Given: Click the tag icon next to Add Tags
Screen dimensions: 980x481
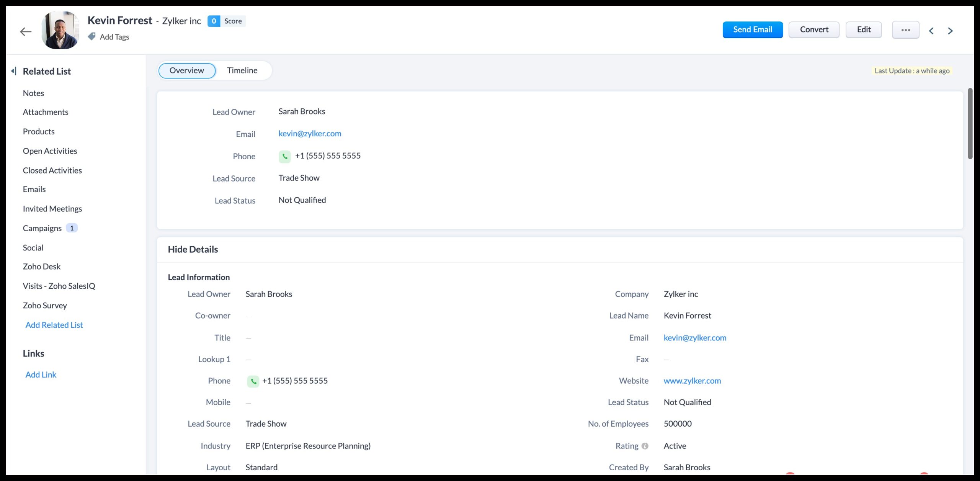Looking at the screenshot, I should click(x=91, y=36).
